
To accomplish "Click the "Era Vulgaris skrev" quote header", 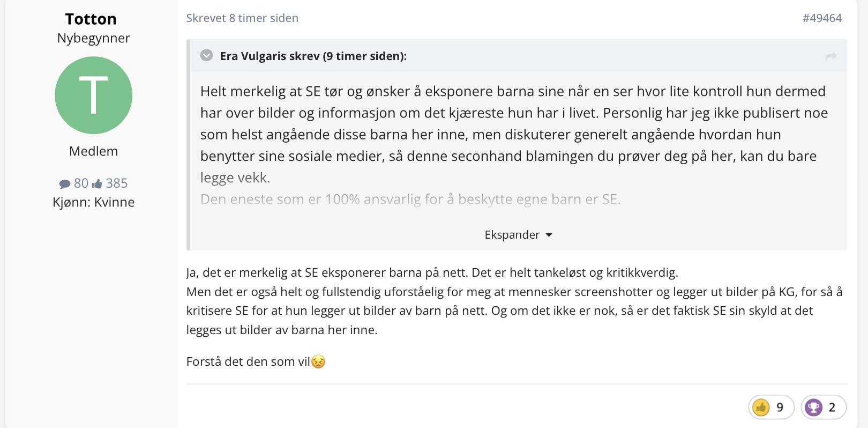I will pyautogui.click(x=313, y=56).
